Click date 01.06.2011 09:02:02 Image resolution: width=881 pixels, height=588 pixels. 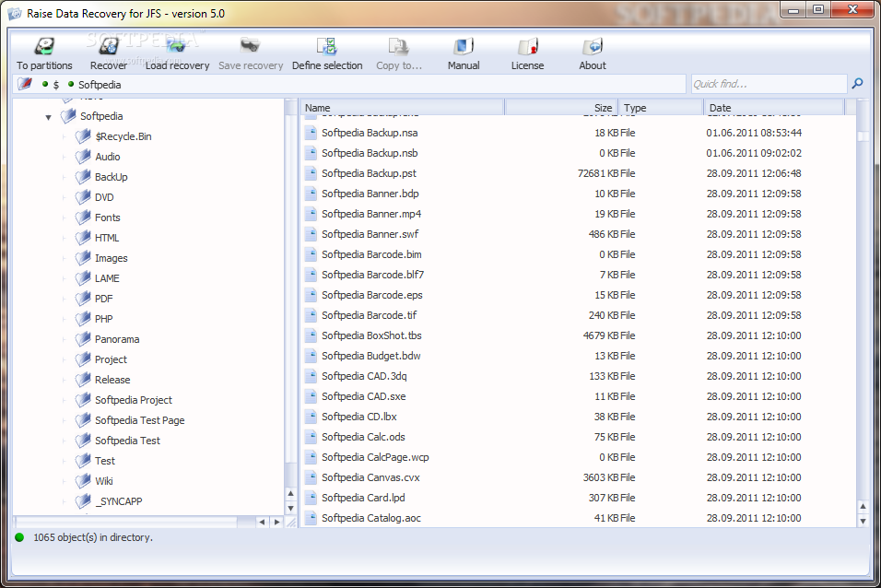click(x=754, y=153)
